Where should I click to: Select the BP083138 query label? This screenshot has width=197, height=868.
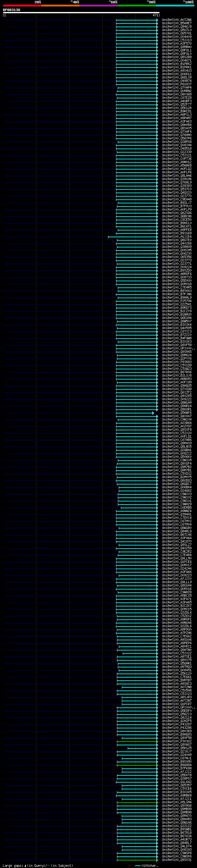11,10
